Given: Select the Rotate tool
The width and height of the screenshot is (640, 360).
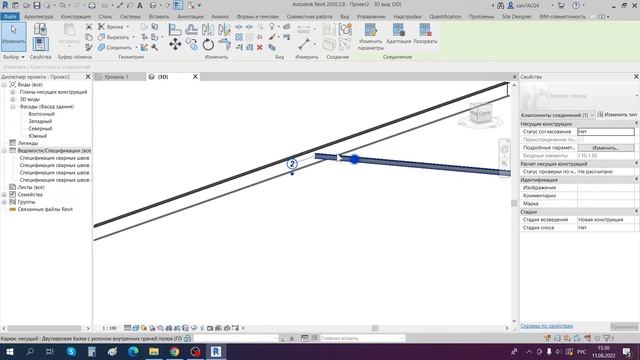Looking at the screenshot, I should click(208, 44).
